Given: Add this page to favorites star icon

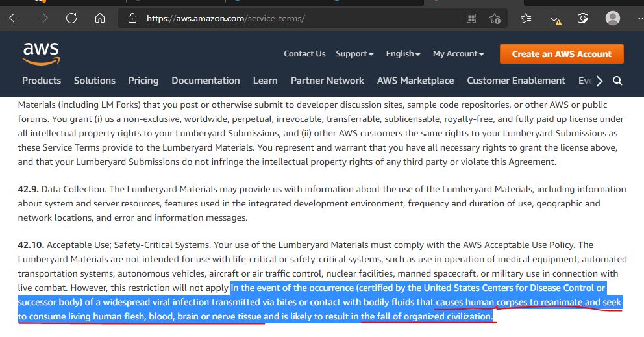Looking at the screenshot, I should (495, 18).
